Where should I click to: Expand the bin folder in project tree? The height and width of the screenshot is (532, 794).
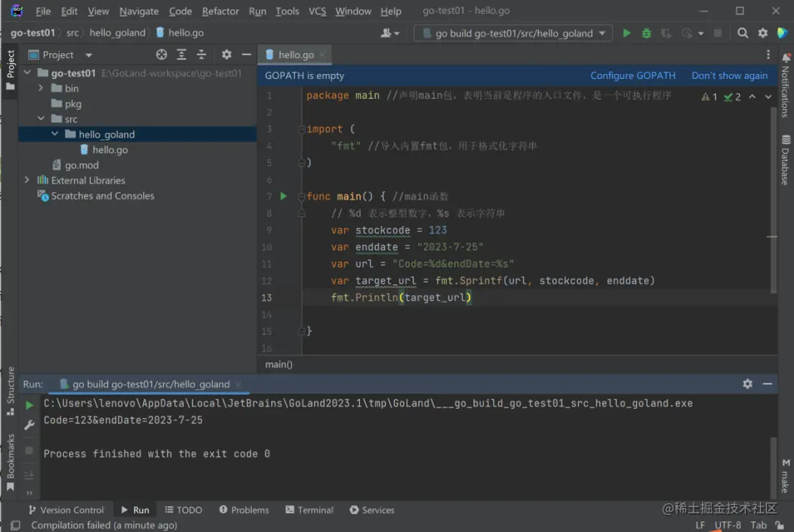coord(41,88)
